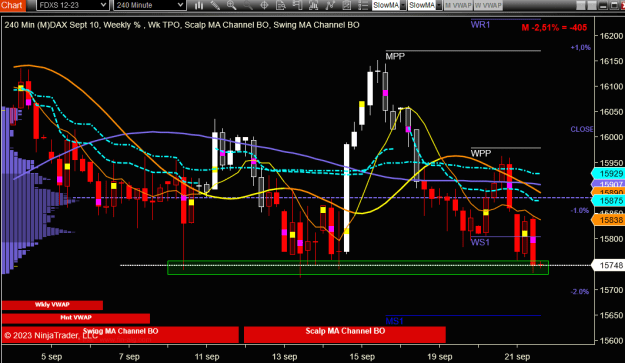Click the 13 sep date label
This screenshot has height=363, width=625.
(284, 357)
